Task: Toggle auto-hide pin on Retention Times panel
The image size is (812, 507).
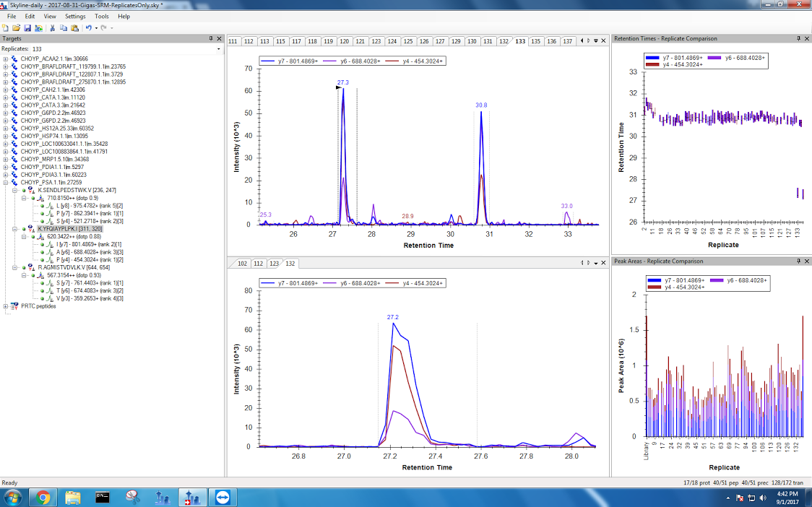Action: click(798, 38)
